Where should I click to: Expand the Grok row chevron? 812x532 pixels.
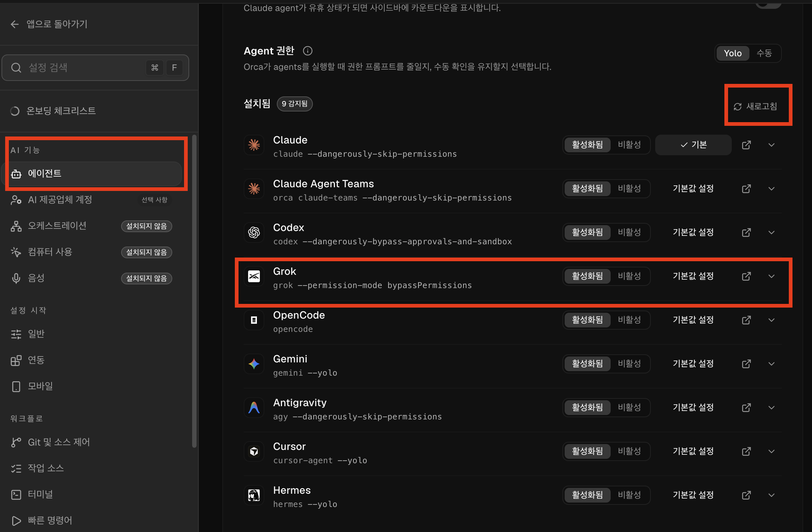pos(772,276)
